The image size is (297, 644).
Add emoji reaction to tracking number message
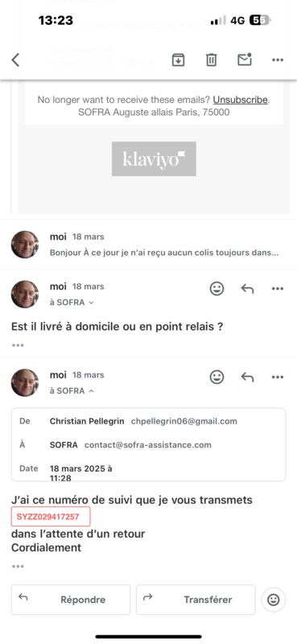[217, 377]
